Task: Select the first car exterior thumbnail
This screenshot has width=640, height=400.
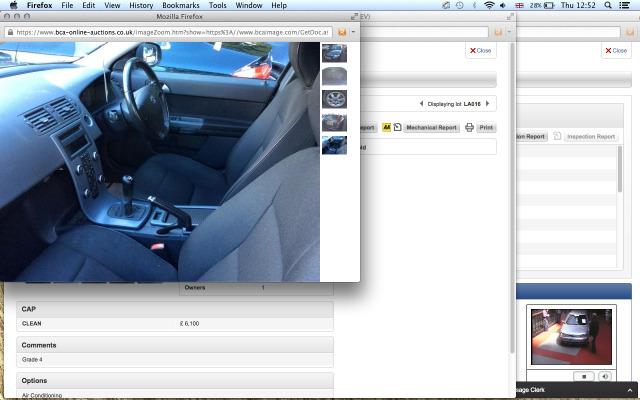Action: click(334, 53)
